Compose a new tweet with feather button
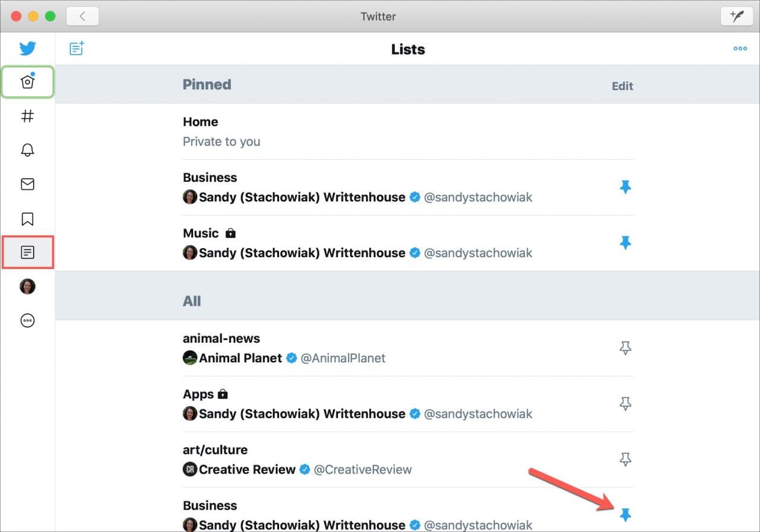Viewport: 760px width, 532px height. 736,16
